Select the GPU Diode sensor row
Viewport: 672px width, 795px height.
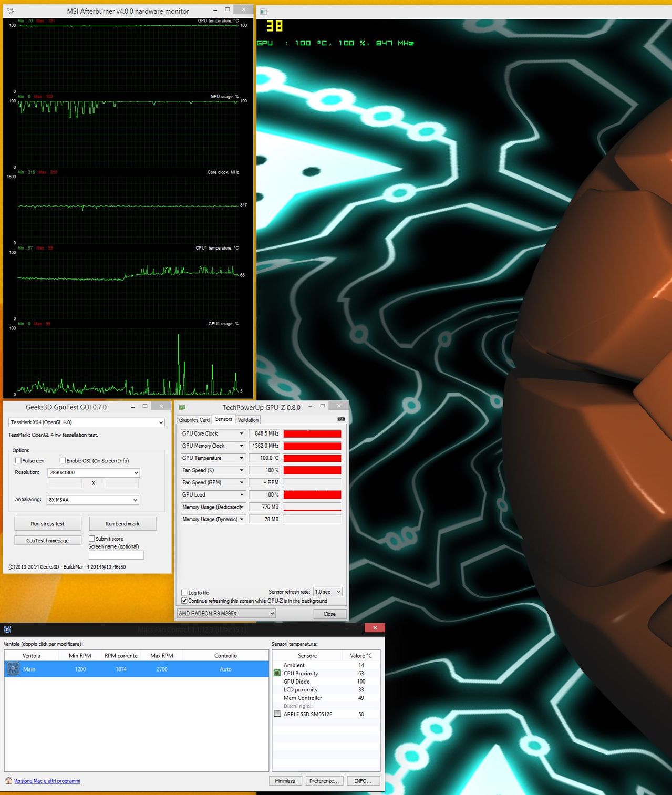click(x=326, y=682)
